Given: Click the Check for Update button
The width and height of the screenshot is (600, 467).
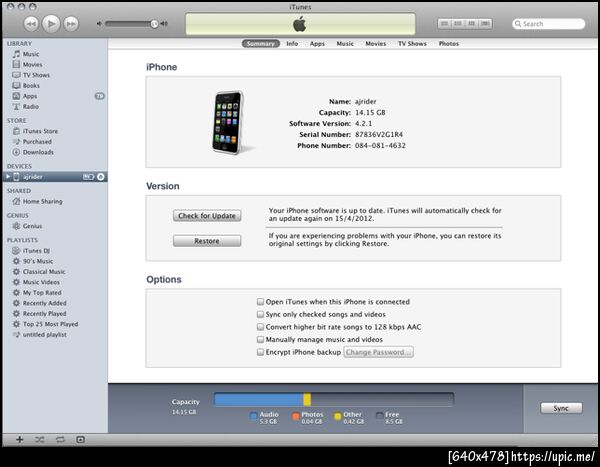Looking at the screenshot, I should click(x=207, y=216).
